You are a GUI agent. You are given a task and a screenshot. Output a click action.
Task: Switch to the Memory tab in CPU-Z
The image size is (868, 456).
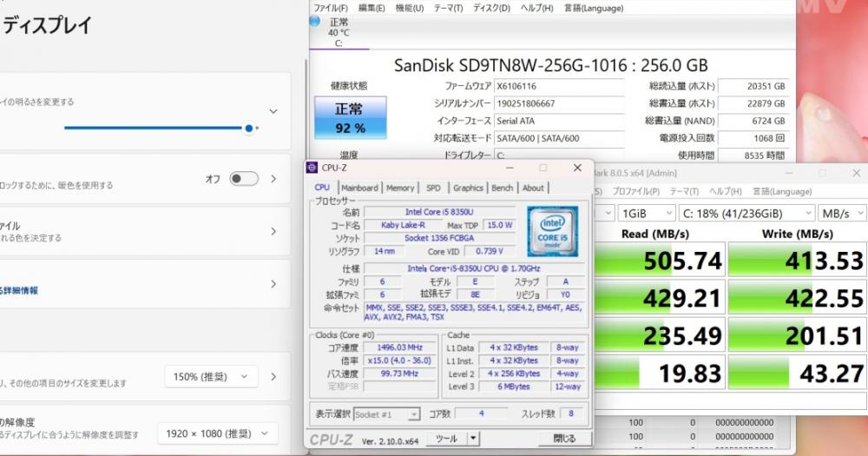point(400,188)
